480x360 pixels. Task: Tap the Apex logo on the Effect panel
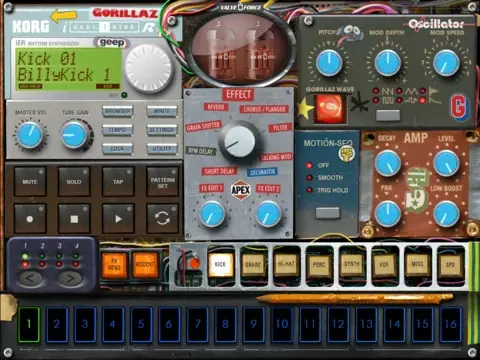point(241,190)
